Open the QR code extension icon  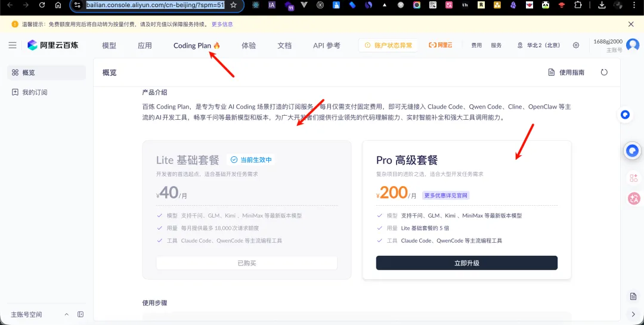pos(433,5)
